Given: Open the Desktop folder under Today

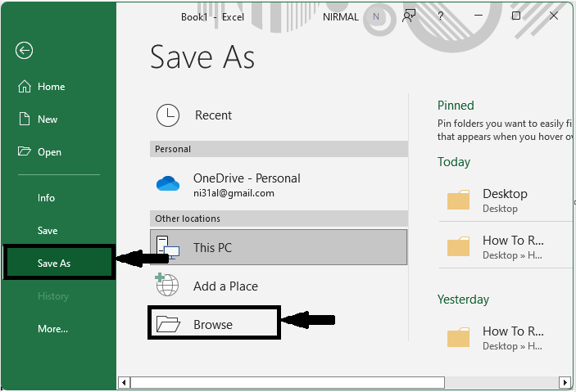Looking at the screenshot, I should (505, 201).
